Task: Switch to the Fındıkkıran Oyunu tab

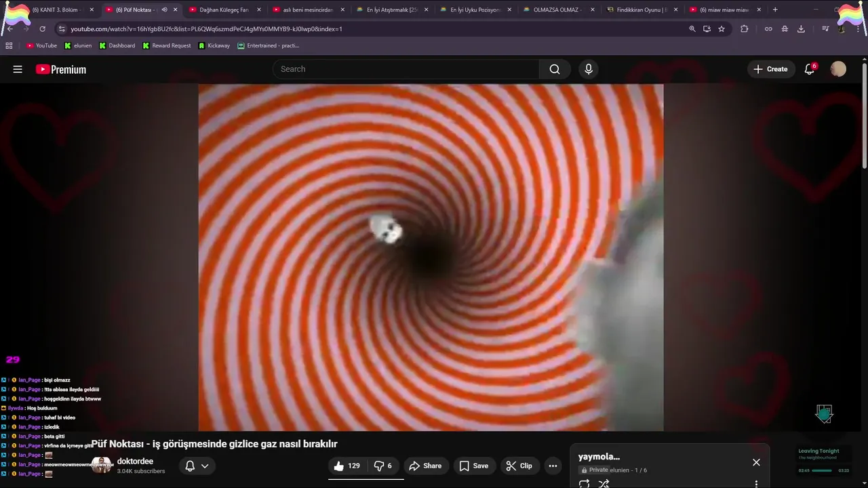Action: pos(642,9)
